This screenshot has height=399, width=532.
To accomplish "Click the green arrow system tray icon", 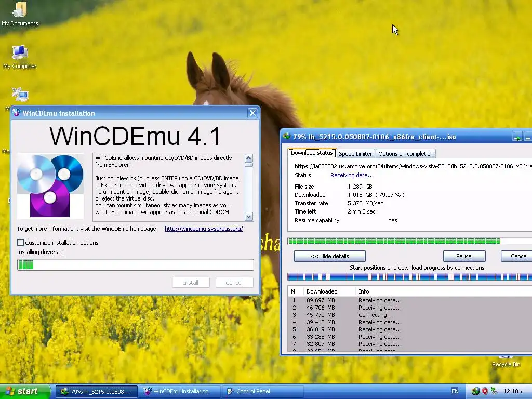I will tap(494, 391).
